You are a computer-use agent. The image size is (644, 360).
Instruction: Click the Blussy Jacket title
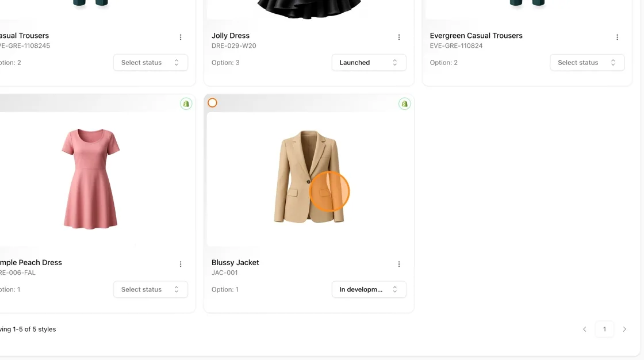(235, 263)
